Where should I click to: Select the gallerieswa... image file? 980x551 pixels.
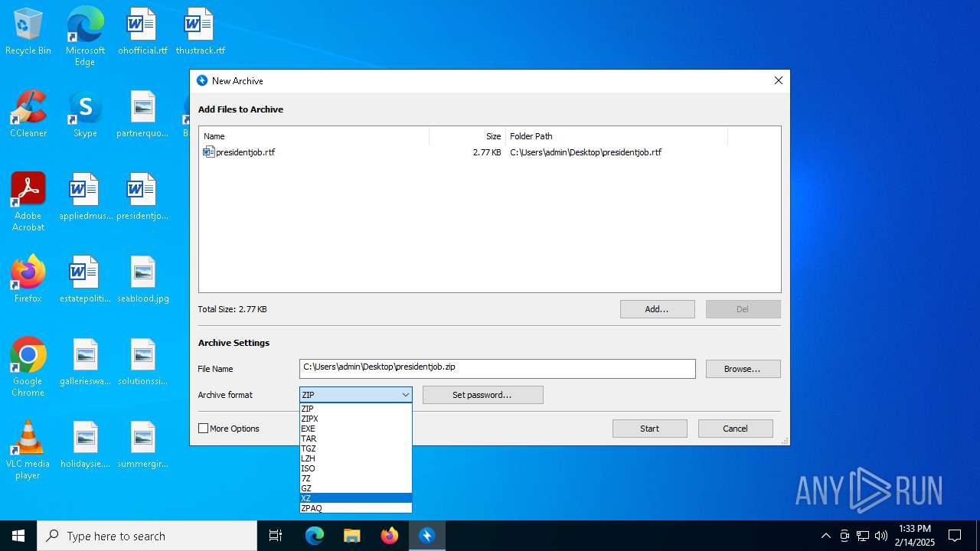click(85, 363)
